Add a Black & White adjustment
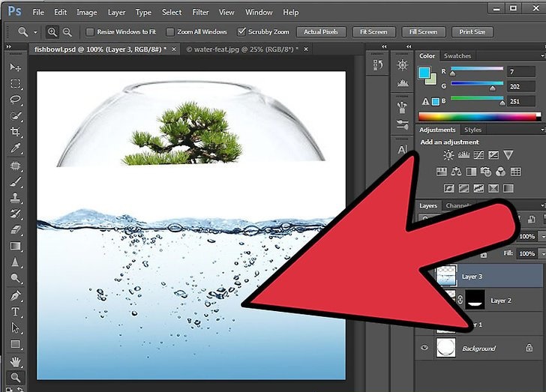The image size is (546, 392). coord(471,172)
